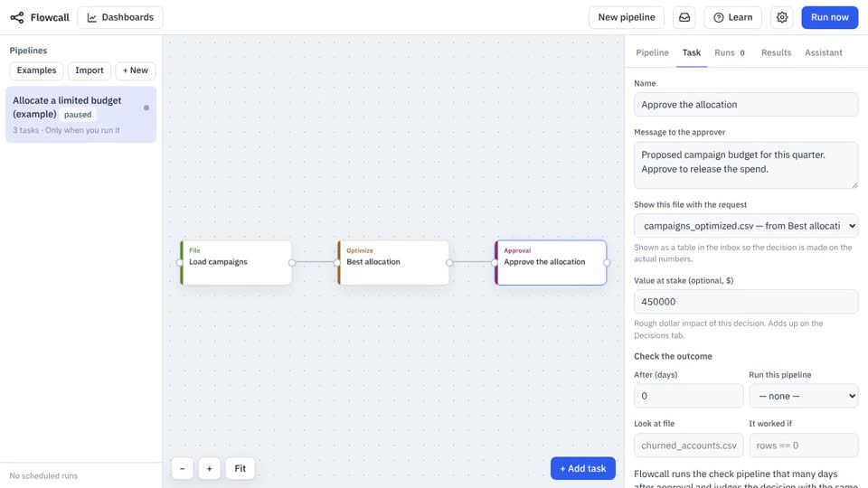This screenshot has width=868, height=488.
Task: Select Allocate a limited budget pipeline
Action: pyautogui.click(x=80, y=115)
